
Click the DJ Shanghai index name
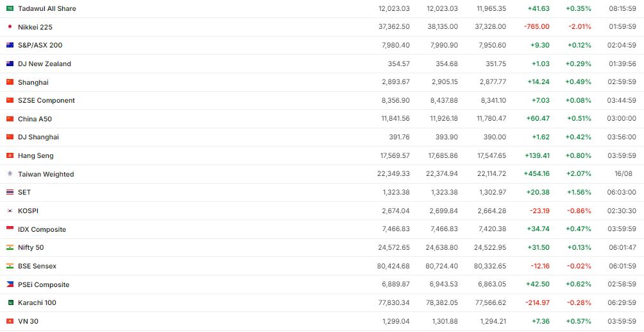[x=38, y=137]
